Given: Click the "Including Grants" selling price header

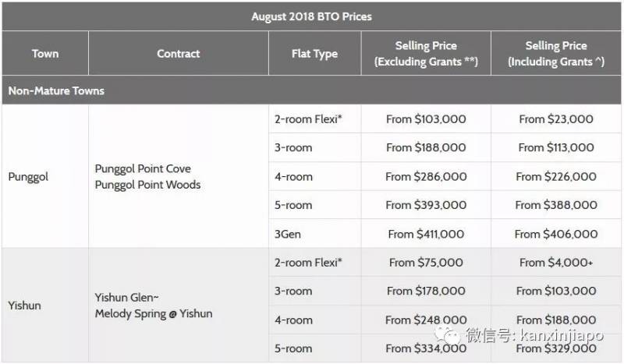Looking at the screenshot, I should 556,54.
